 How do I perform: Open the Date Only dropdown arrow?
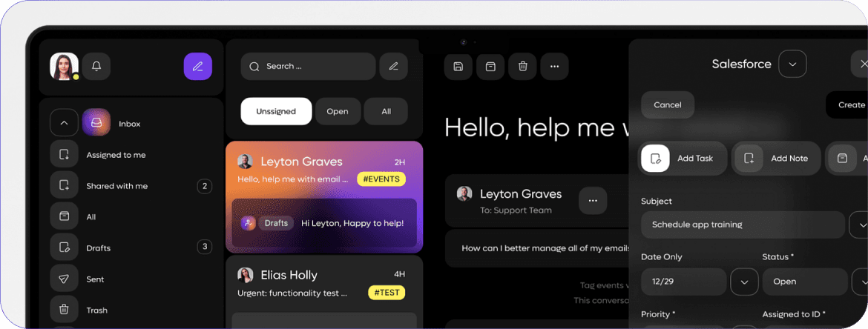point(744,282)
